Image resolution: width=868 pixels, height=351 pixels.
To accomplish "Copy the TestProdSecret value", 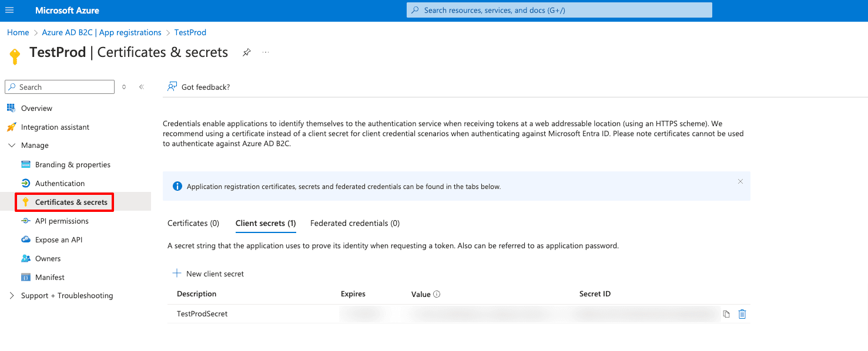I will coord(726,314).
